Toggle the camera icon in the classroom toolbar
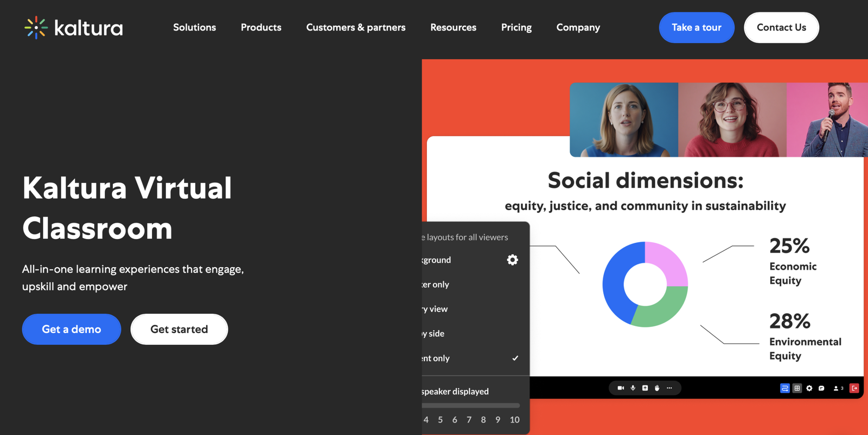Screen dimensions: 868x435 [x=621, y=388]
